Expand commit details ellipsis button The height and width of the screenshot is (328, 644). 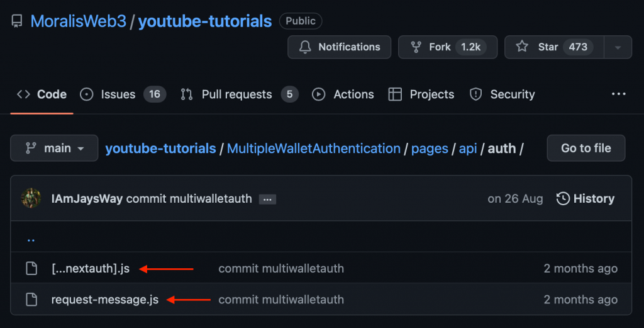tap(267, 200)
